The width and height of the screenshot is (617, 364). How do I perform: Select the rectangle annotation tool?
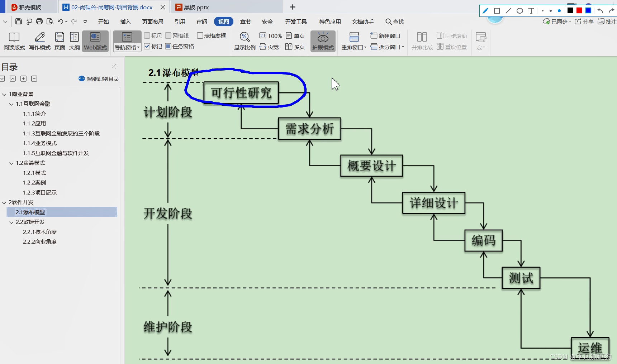pyautogui.click(x=497, y=11)
